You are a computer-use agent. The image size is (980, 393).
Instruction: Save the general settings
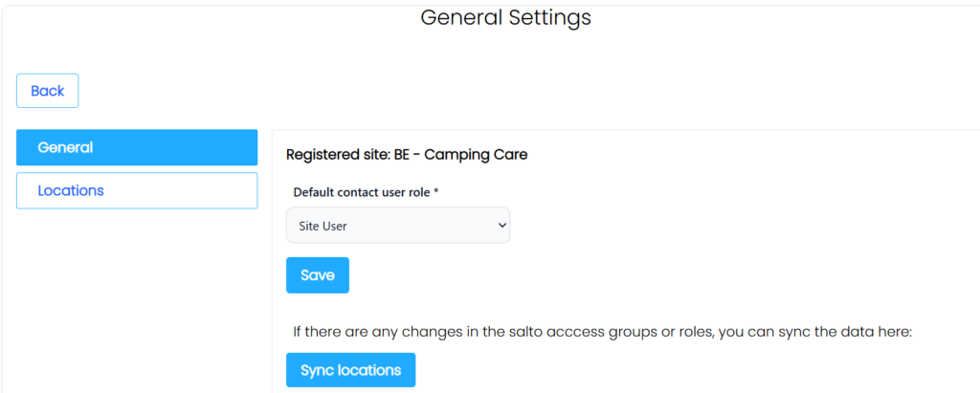[317, 275]
